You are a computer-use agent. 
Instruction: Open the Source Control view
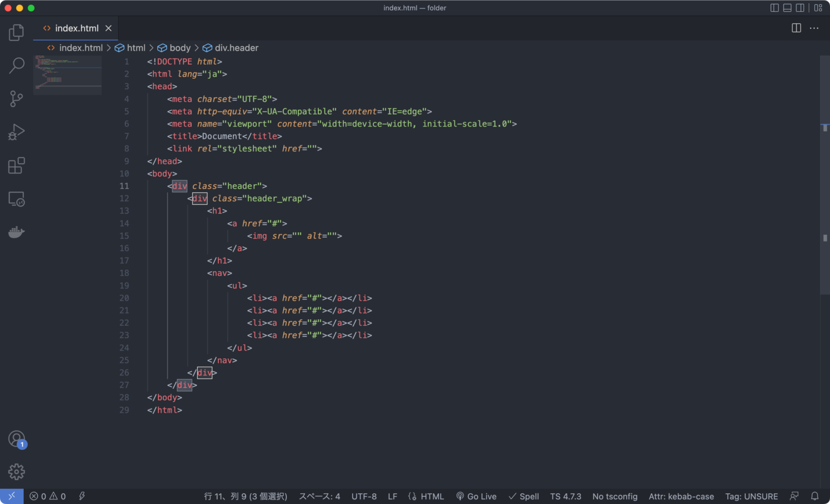point(16,98)
